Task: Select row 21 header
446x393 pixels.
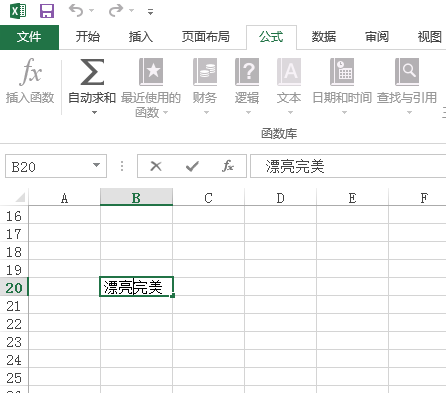Action: click(14, 306)
